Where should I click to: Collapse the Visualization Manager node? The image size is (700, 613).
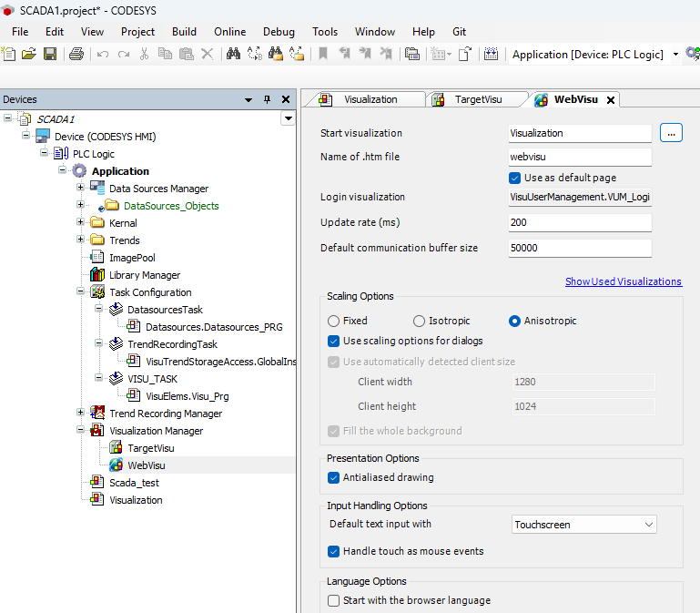coord(80,430)
